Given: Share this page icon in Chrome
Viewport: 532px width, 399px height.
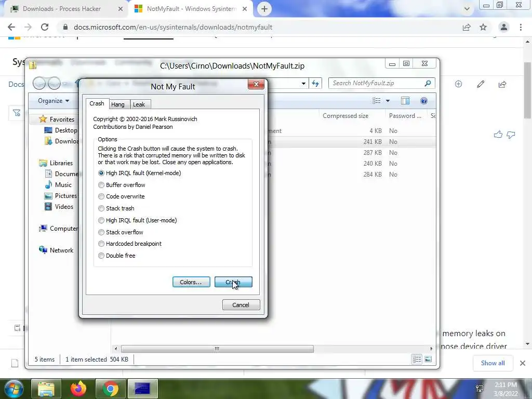Looking at the screenshot, I should 467,27.
